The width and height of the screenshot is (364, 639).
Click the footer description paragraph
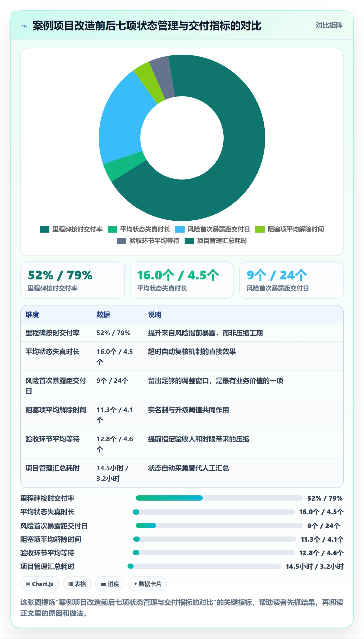[182, 608]
